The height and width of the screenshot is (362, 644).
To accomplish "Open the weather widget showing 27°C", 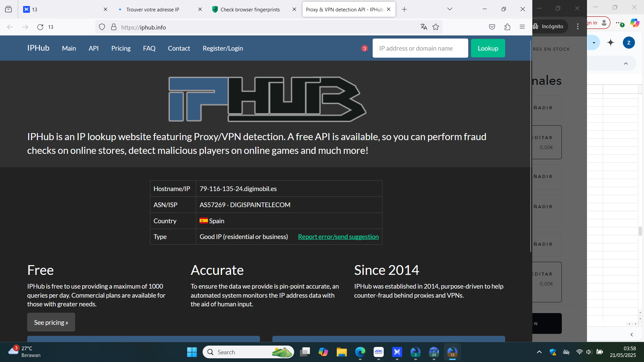I will [24, 352].
